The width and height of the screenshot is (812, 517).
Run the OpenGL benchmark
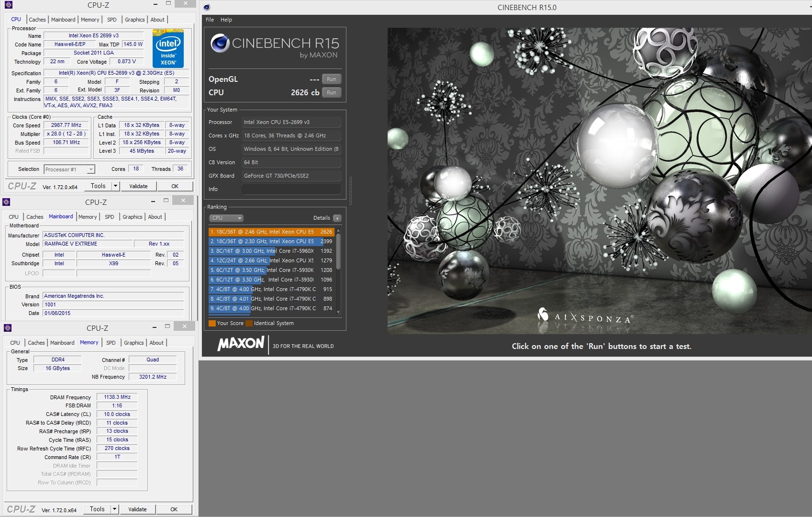click(x=332, y=79)
